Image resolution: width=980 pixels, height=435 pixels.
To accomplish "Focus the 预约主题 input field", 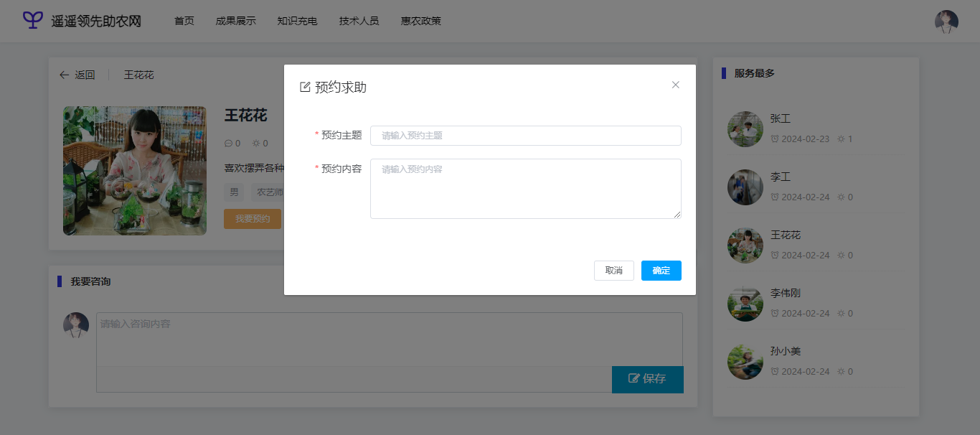I will pos(526,136).
